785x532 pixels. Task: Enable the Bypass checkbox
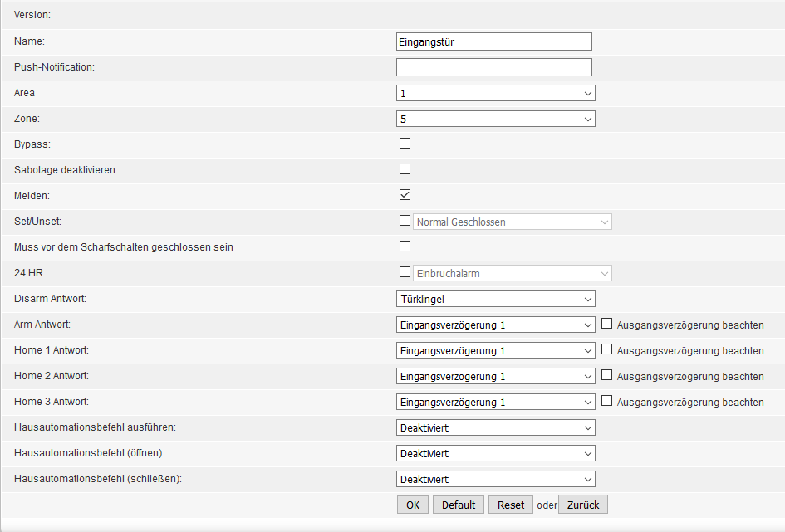405,144
